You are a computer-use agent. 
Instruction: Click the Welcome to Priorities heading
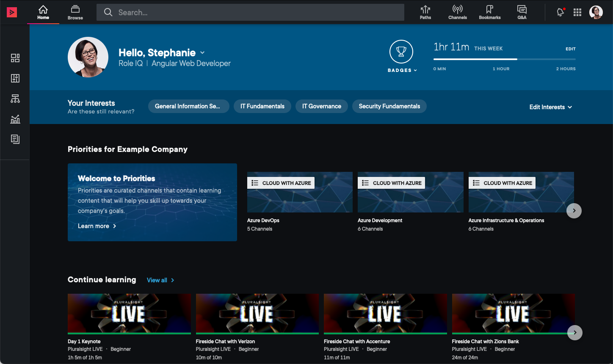tap(116, 179)
